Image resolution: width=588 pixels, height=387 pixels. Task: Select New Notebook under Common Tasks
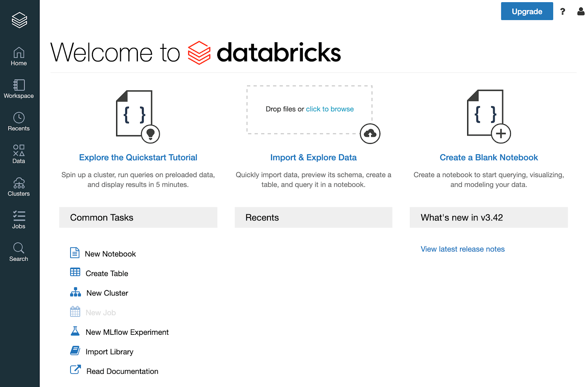(110, 254)
